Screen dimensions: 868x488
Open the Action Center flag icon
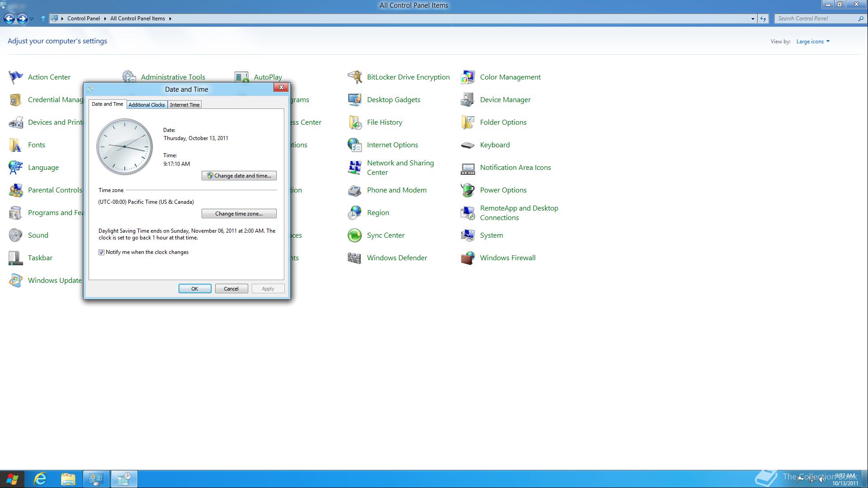(x=16, y=77)
